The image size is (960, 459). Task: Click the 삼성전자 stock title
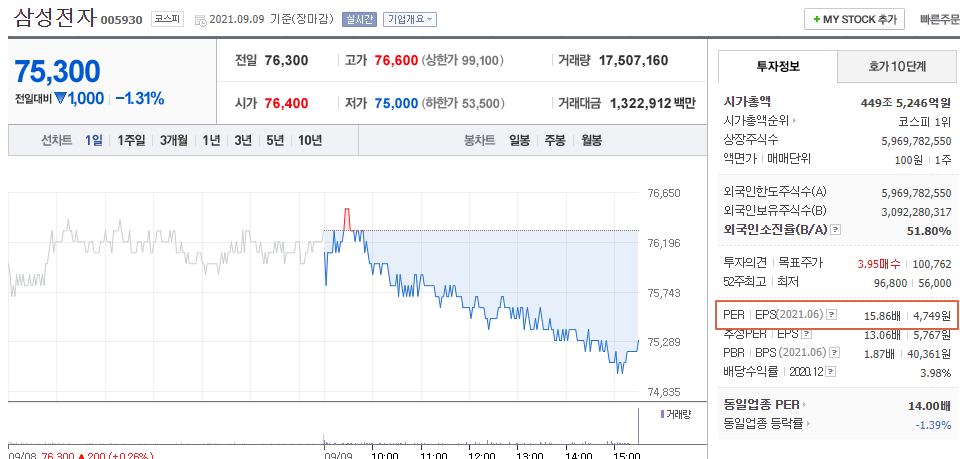click(x=54, y=18)
